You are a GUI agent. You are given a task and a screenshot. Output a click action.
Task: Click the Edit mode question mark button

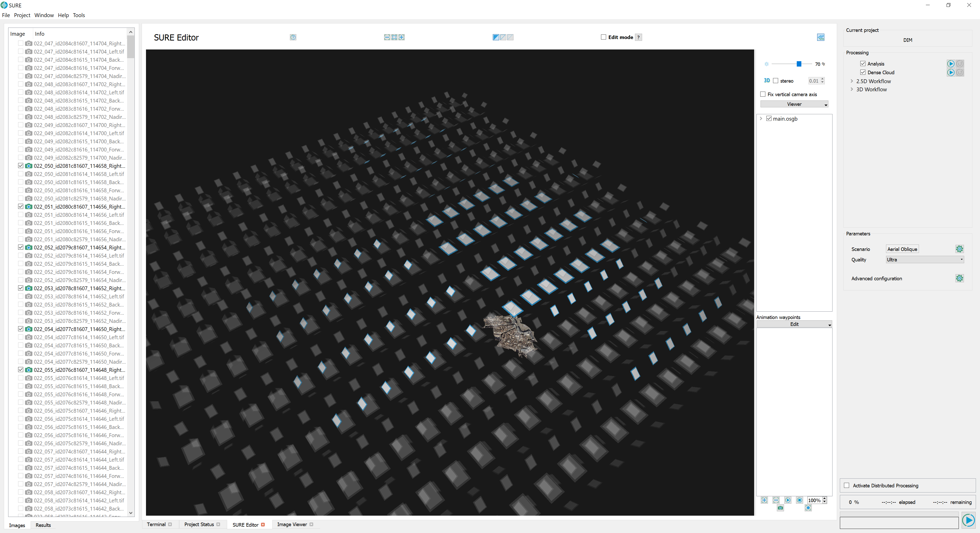(x=638, y=37)
